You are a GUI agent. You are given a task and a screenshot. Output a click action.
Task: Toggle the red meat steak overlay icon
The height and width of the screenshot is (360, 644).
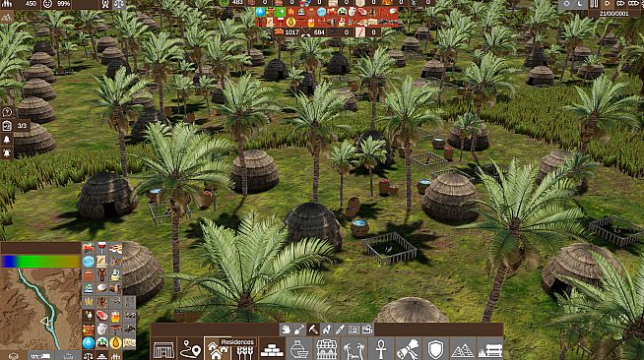coord(101,316)
